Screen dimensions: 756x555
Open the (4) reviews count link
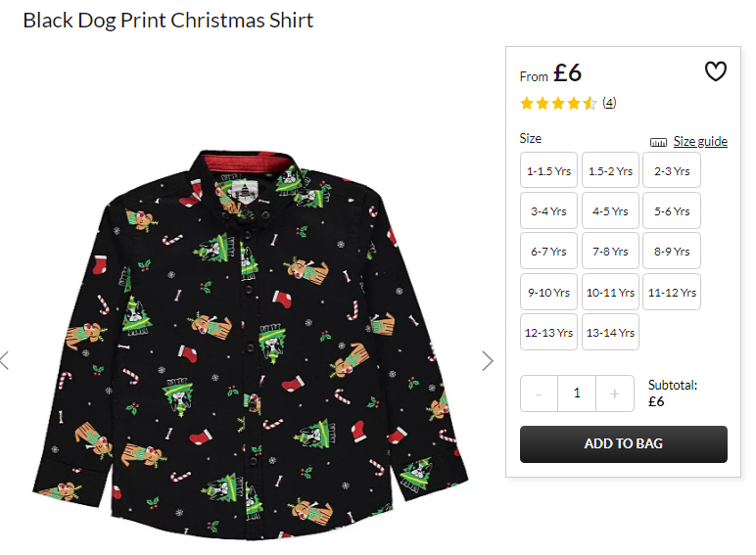pos(609,103)
